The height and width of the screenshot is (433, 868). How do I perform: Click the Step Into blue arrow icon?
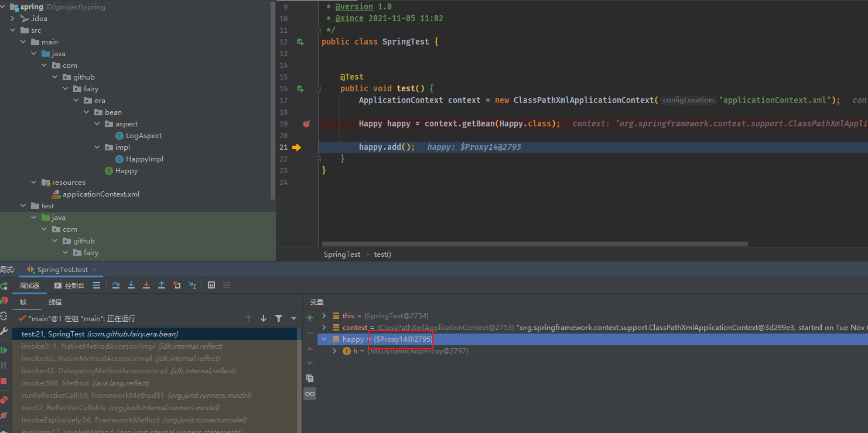click(131, 285)
